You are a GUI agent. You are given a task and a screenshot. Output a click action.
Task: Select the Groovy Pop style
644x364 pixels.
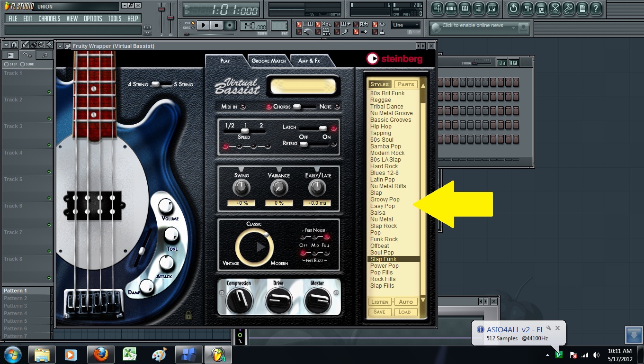click(x=385, y=200)
